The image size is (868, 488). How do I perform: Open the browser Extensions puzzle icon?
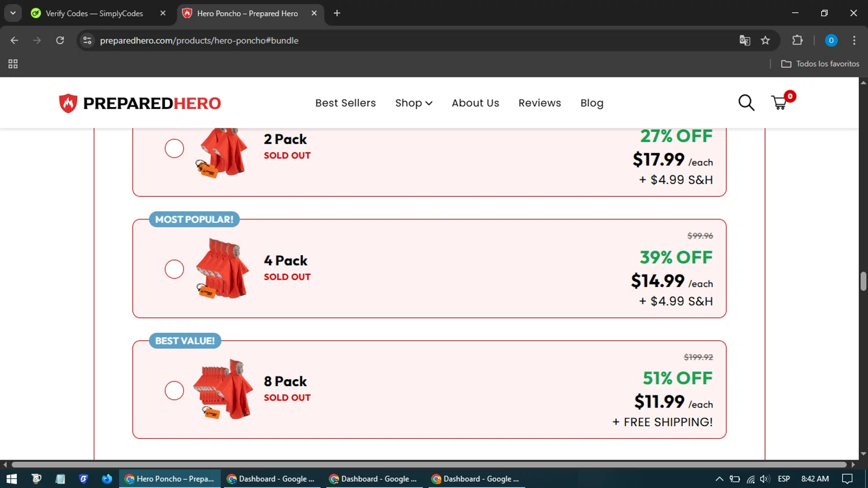[x=797, y=41]
